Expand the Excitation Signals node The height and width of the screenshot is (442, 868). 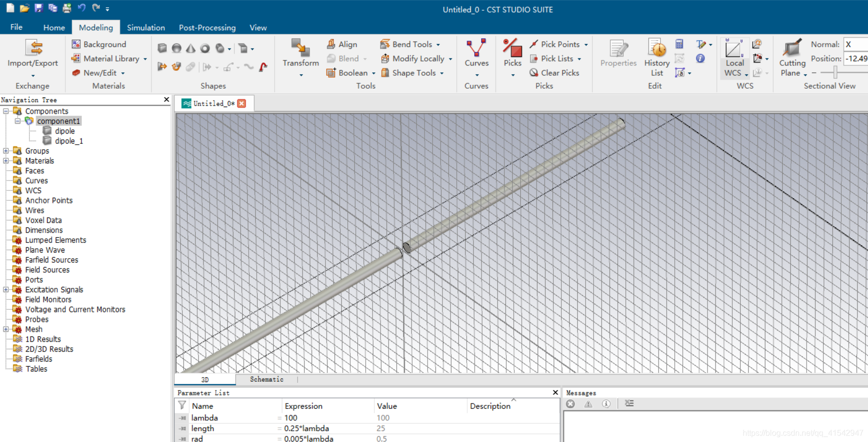click(6, 289)
